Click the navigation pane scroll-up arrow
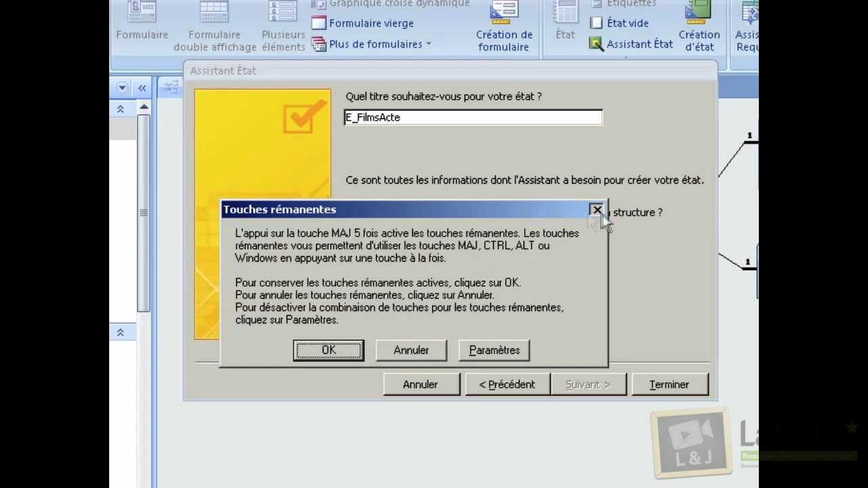Image resolution: width=868 pixels, height=488 pixels. 144,107
